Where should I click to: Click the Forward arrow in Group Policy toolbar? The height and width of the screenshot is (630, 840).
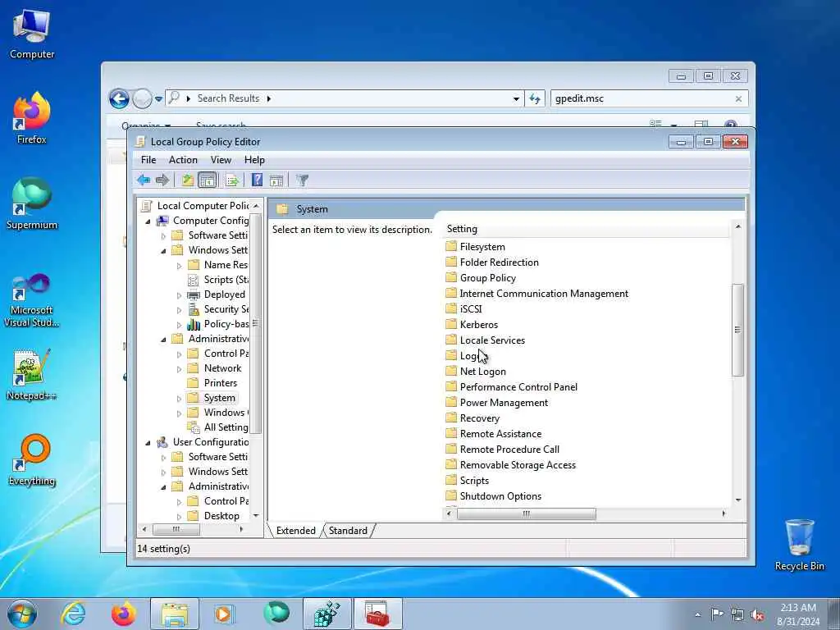(x=162, y=180)
